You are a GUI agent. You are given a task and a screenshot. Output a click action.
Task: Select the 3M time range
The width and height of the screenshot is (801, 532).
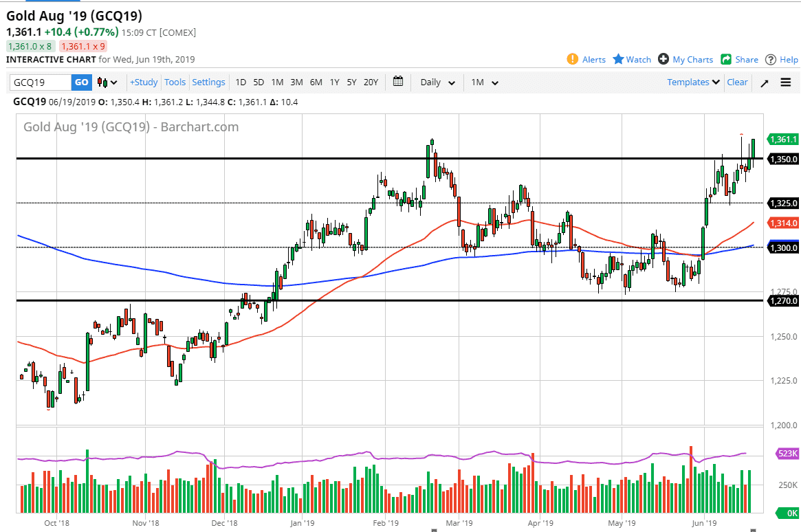(x=296, y=82)
